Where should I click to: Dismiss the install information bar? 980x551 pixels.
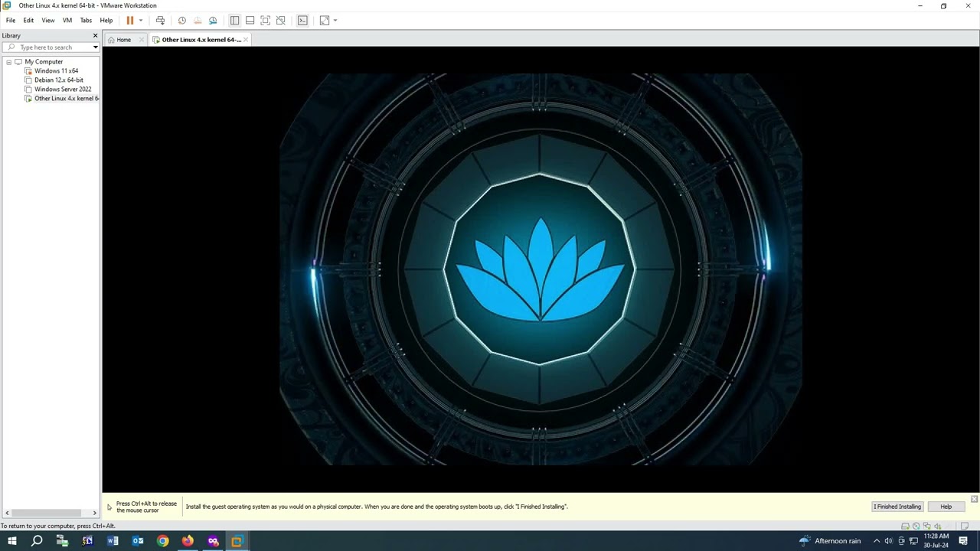click(x=974, y=499)
